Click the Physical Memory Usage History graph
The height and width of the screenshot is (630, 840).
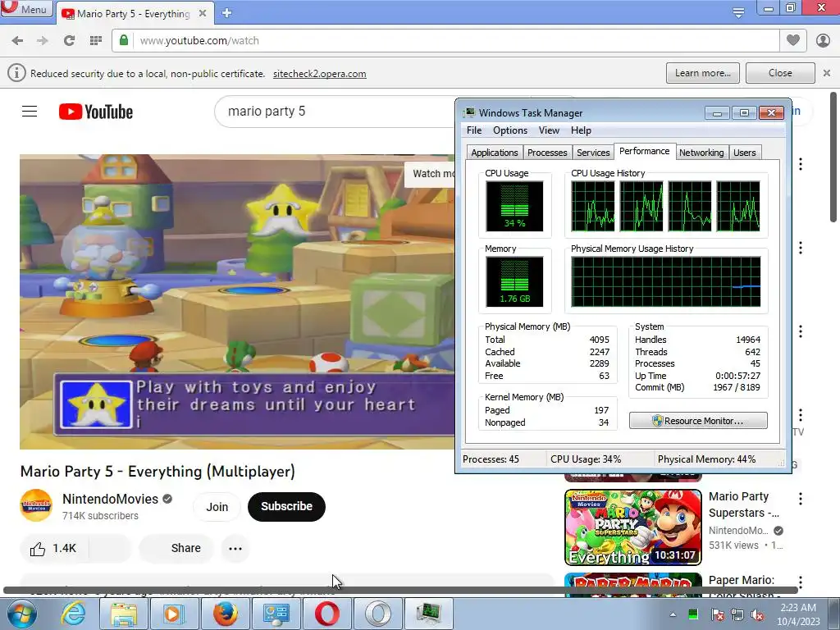coord(666,282)
